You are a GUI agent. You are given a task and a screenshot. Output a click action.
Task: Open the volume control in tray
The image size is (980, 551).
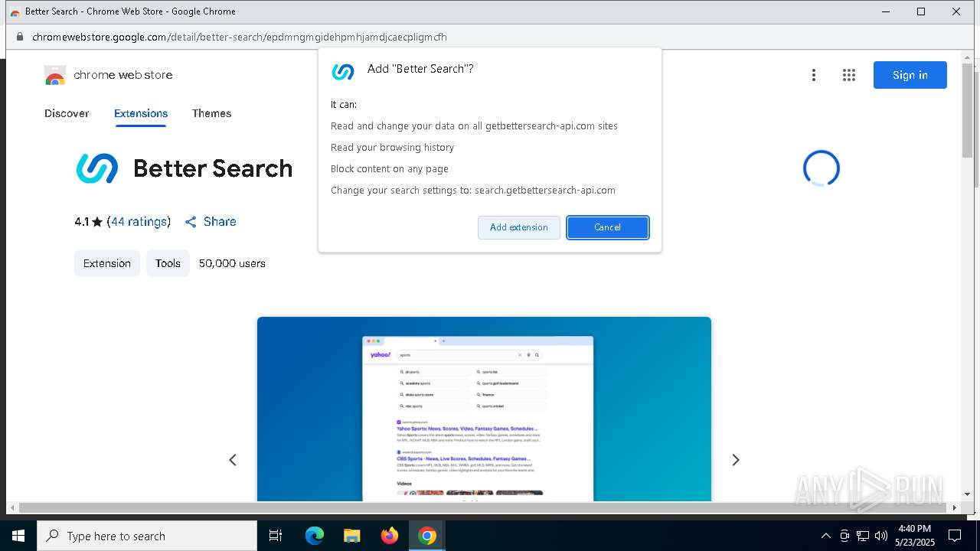[x=881, y=536]
